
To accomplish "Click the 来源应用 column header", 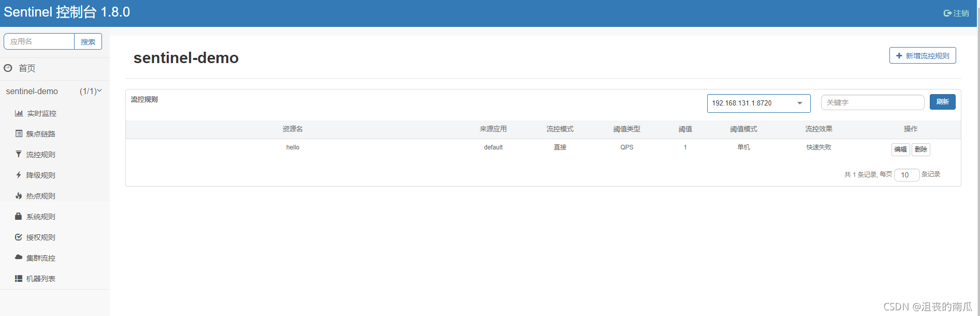I will coord(493,129).
